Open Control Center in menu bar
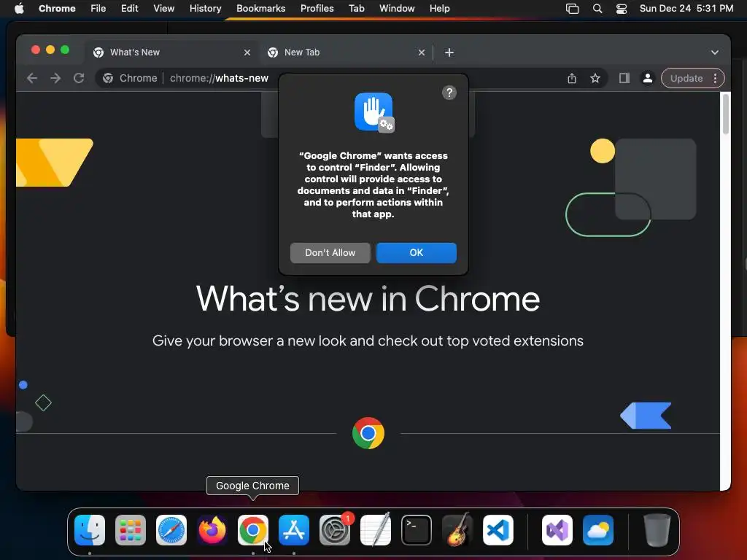Image resolution: width=747 pixels, height=560 pixels. [x=622, y=9]
